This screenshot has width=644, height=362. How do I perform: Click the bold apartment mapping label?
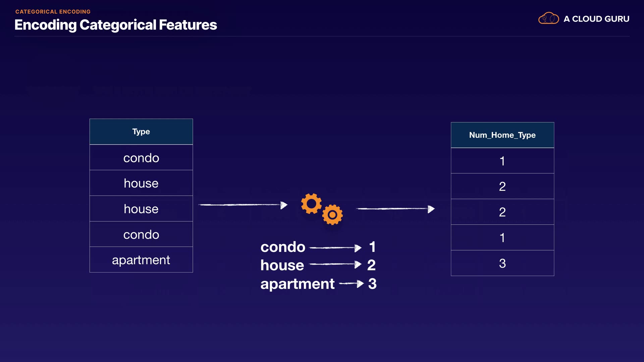click(298, 284)
